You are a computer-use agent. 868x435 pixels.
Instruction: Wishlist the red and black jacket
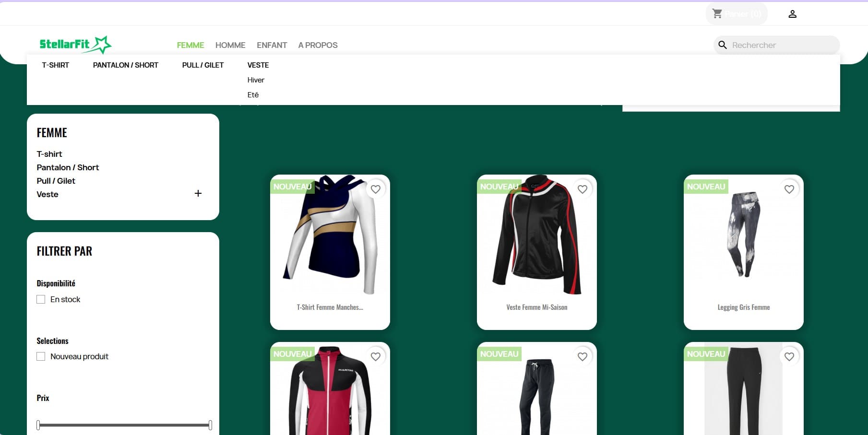point(376,357)
